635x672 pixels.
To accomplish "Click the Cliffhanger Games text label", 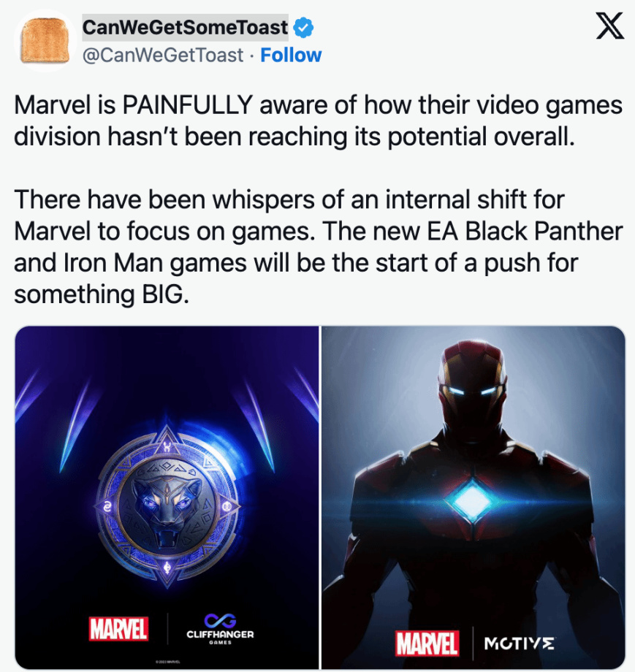I will tap(220, 636).
